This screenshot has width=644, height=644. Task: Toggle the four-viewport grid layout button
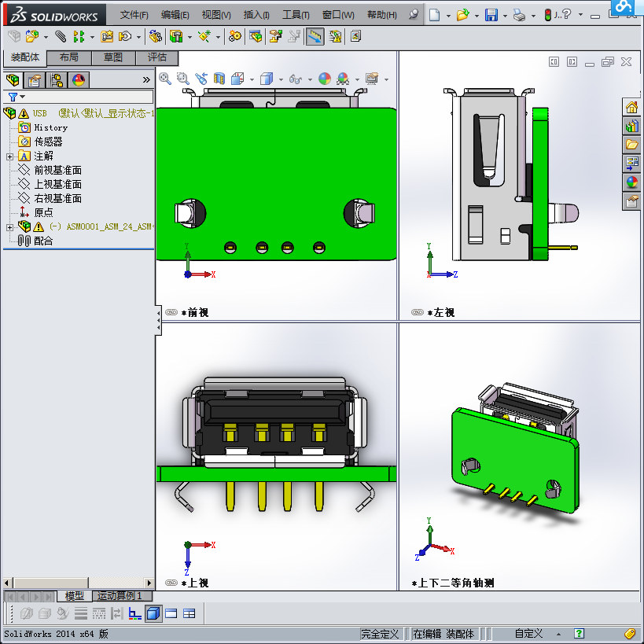point(187,613)
